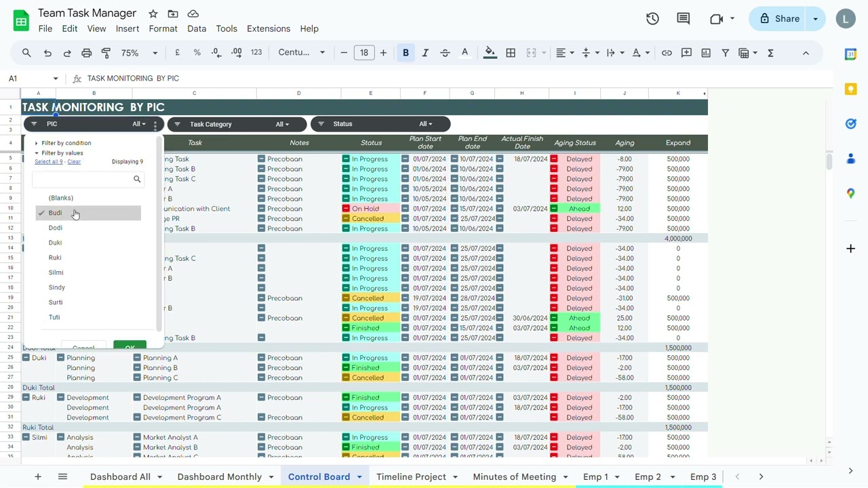868x488 pixels.
Task: Redo the last action
Action: (x=67, y=53)
